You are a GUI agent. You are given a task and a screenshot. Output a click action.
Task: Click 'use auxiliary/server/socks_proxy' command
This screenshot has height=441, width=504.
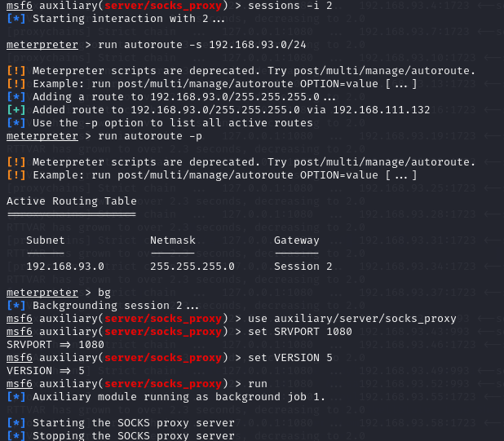[352, 319]
